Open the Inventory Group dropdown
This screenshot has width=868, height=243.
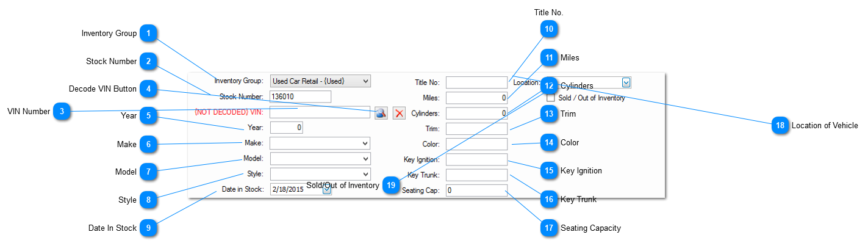(x=320, y=81)
